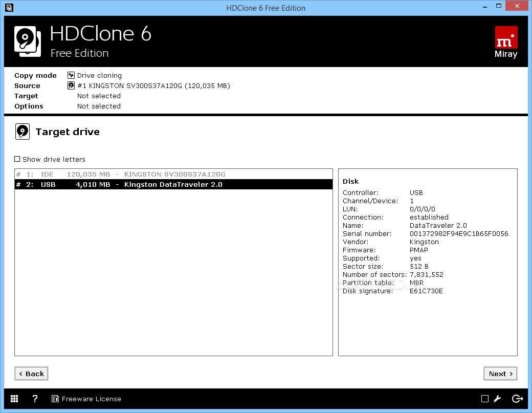This screenshot has height=413, width=532.
Task: Click the HDClone hard-drive logo in the header
Action: click(x=28, y=41)
